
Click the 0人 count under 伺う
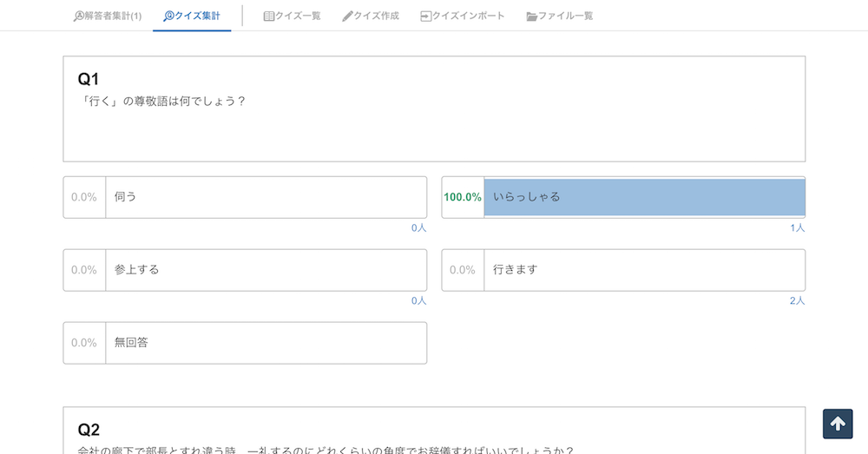click(x=418, y=228)
